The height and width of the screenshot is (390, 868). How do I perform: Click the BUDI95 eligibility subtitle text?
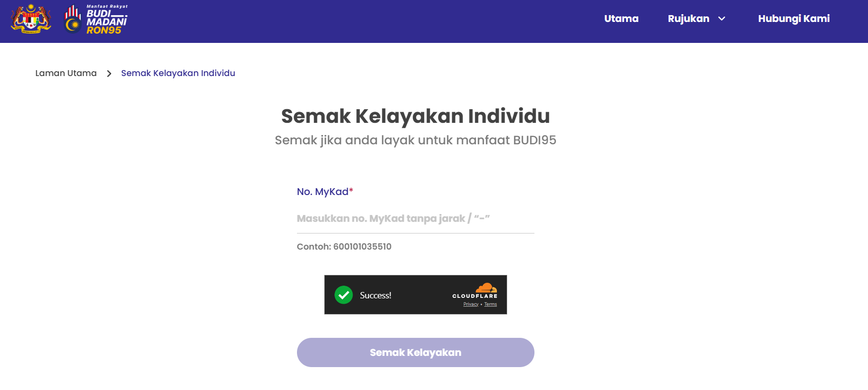click(x=415, y=140)
